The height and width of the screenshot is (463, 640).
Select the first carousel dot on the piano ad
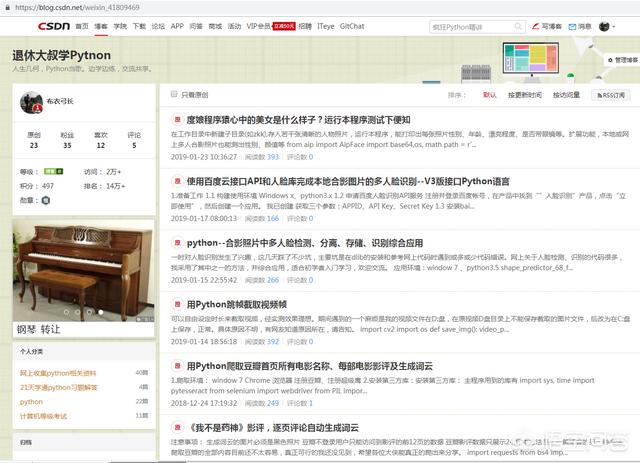(67, 312)
